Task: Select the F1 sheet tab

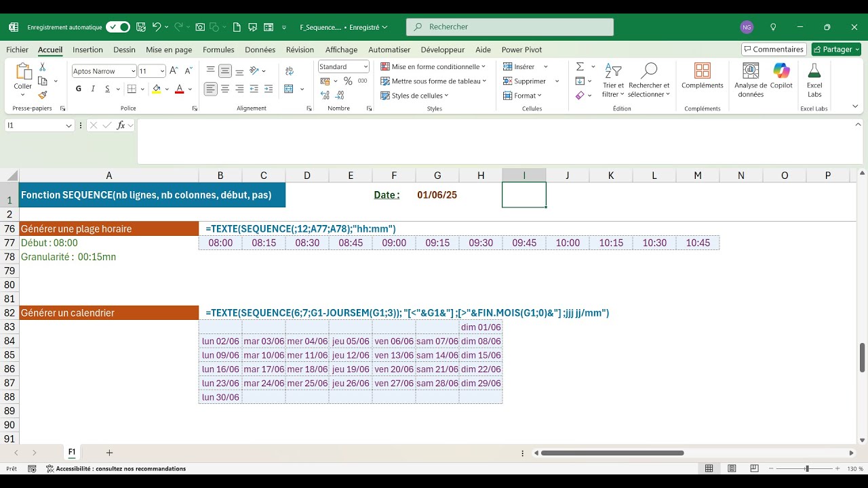Action: (71, 452)
